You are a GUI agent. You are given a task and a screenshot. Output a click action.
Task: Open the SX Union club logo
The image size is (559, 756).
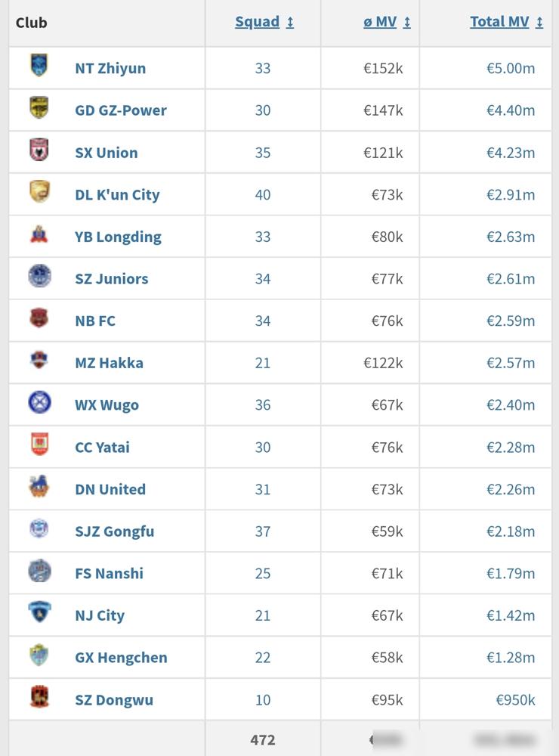[x=39, y=151]
